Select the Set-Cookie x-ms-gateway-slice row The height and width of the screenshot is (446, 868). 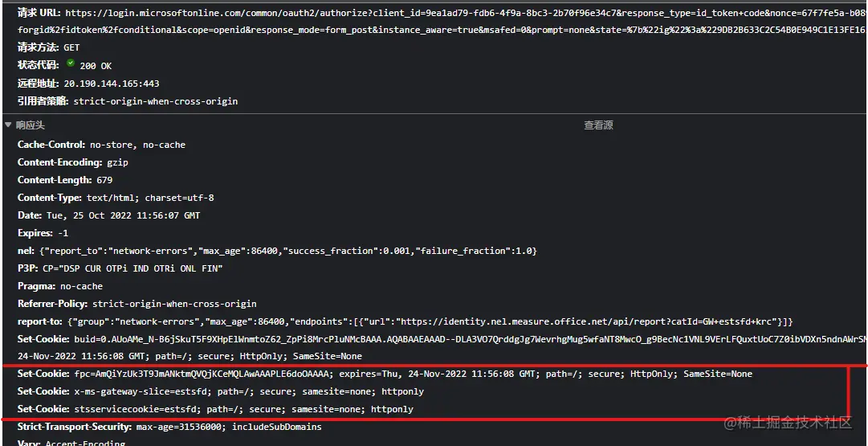point(221,391)
